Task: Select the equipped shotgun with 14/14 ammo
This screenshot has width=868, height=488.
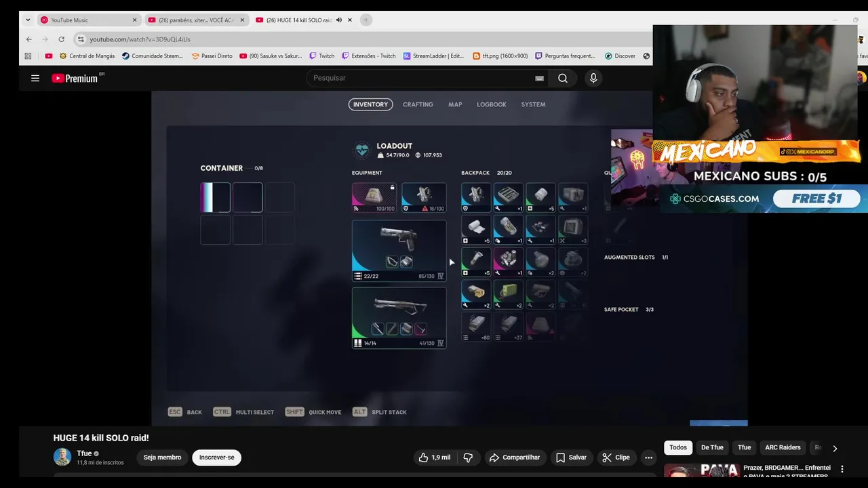Action: tap(399, 318)
